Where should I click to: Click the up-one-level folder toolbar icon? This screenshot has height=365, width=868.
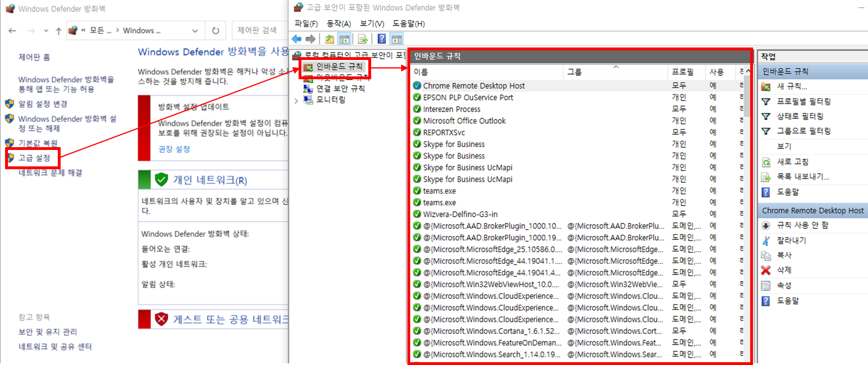(330, 39)
